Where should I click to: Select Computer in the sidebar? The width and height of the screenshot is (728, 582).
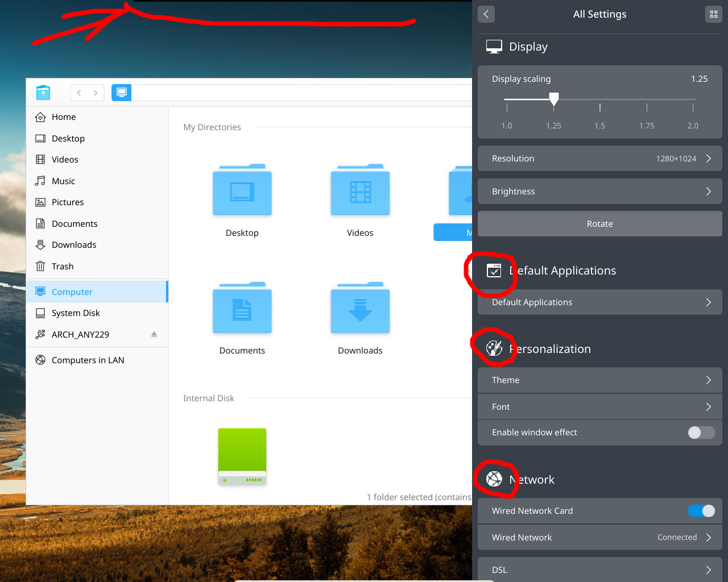[x=97, y=292]
